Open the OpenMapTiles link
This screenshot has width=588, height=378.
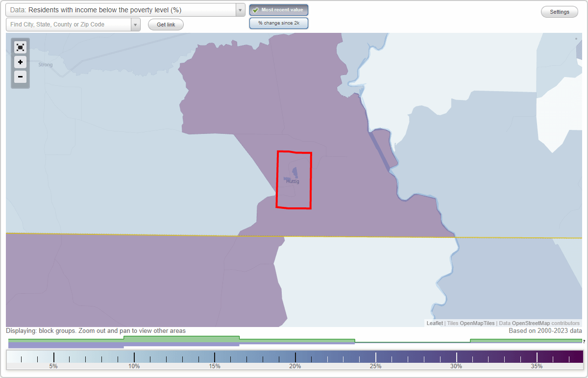coord(477,323)
